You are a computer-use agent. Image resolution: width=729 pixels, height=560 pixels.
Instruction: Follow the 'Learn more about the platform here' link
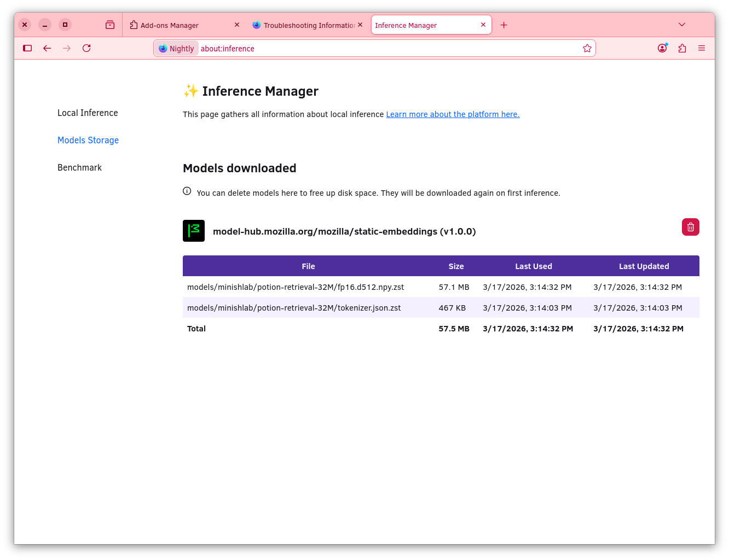pos(453,114)
